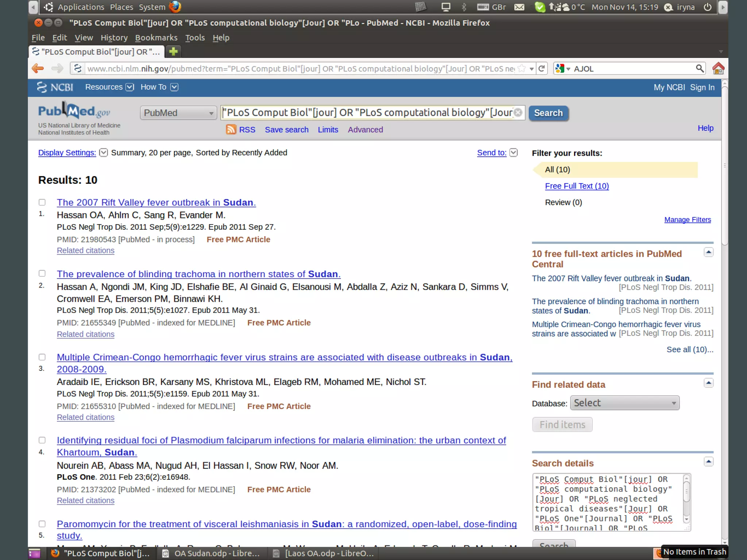Open the History menu
The width and height of the screenshot is (747, 560).
[114, 38]
